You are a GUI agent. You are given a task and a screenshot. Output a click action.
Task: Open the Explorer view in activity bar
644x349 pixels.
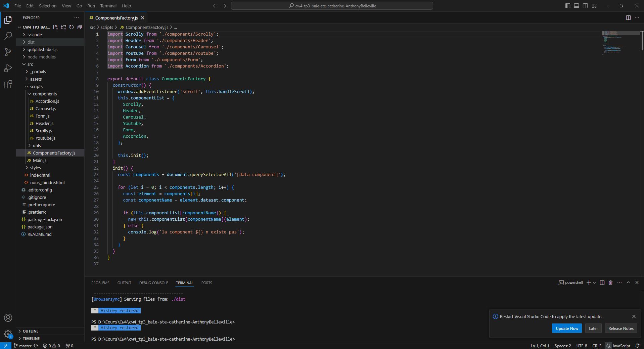(x=8, y=20)
